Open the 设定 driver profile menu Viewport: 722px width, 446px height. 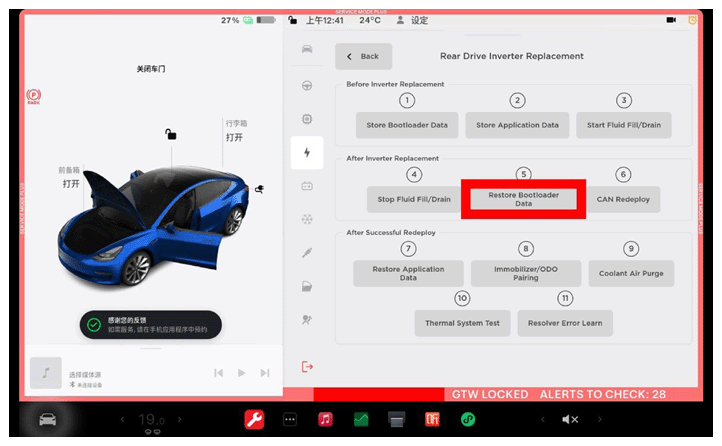[413, 20]
